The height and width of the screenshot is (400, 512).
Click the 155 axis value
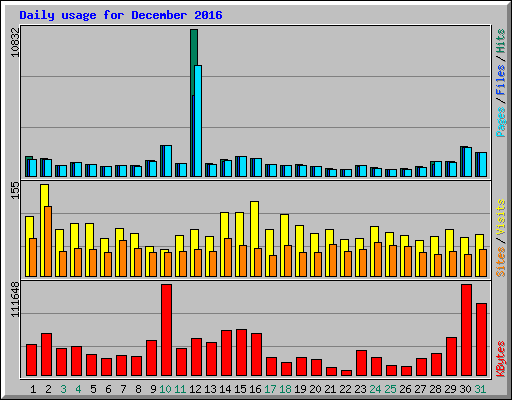[15, 191]
